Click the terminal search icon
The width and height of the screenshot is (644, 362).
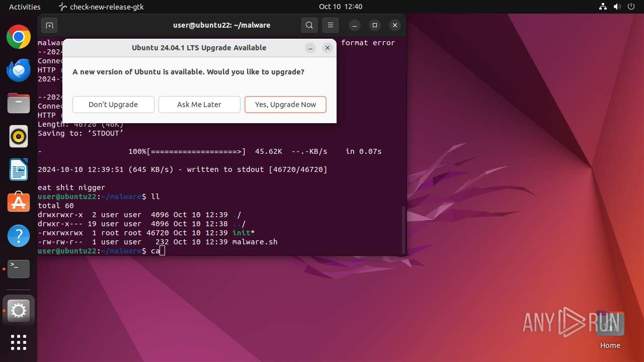tap(309, 25)
